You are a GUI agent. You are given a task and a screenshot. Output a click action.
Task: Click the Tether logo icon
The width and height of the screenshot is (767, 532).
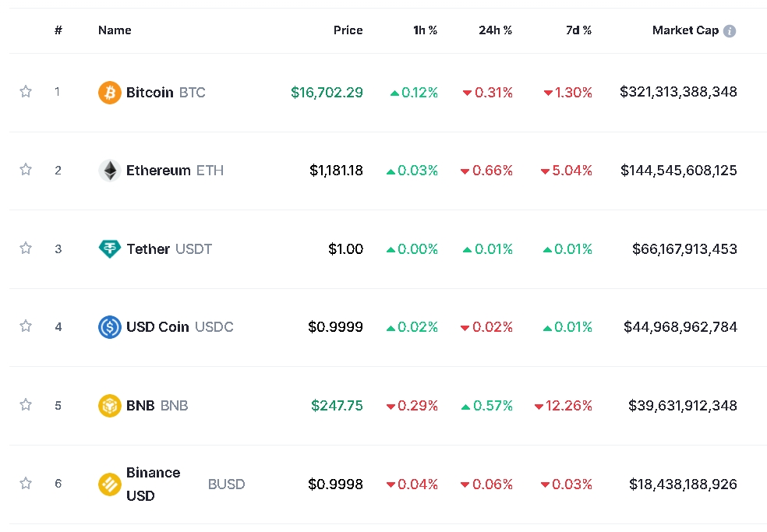click(x=109, y=249)
